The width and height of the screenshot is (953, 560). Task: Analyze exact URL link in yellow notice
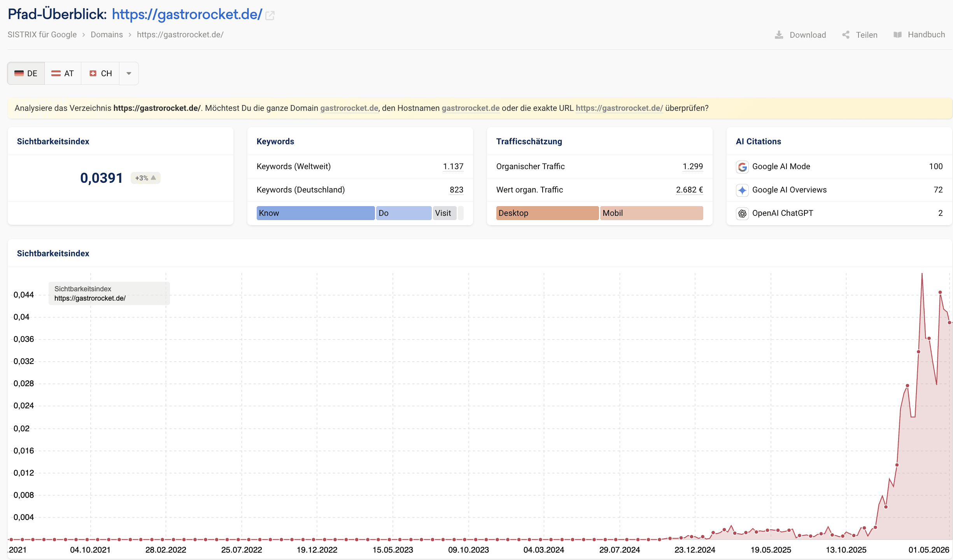(x=619, y=108)
